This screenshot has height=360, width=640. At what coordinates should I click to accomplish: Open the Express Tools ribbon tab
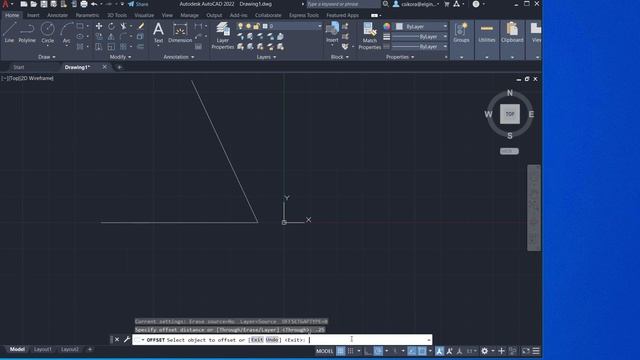point(304,15)
